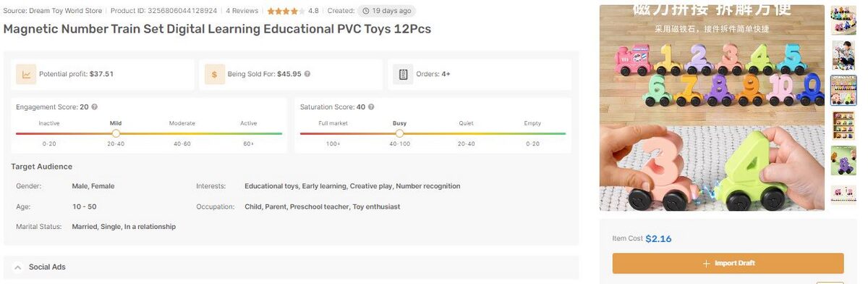868x284 pixels.
Task: Select the first product thumbnail
Action: coord(843,20)
